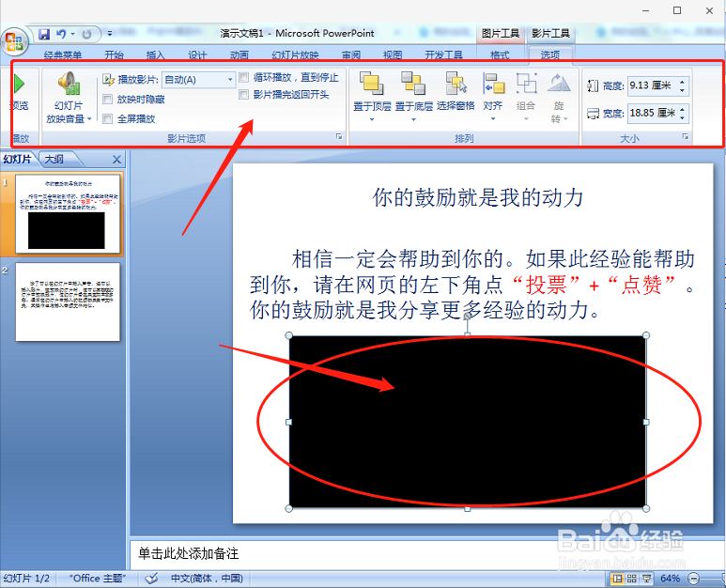This screenshot has height=588, width=726.
Task: Click the zoom out minus button
Action: [693, 579]
